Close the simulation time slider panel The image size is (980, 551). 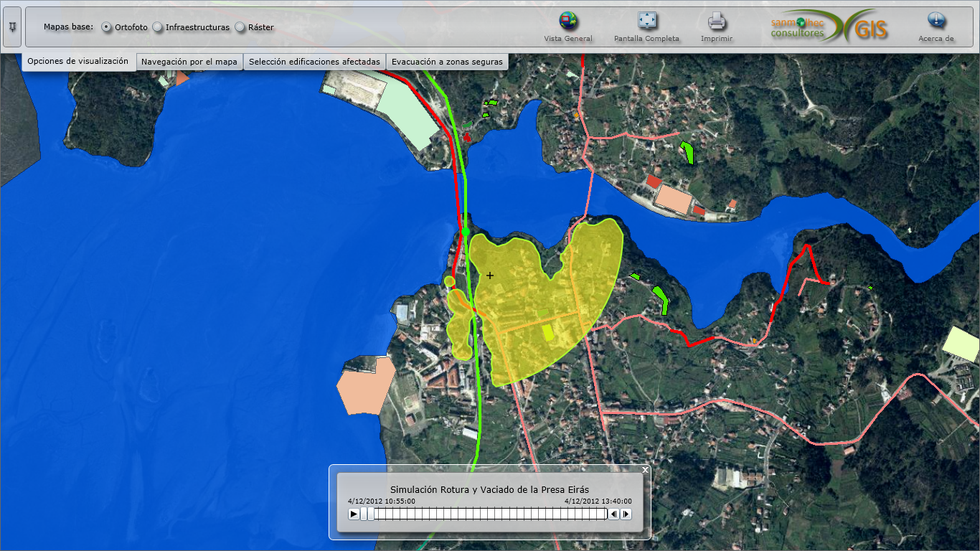(645, 470)
